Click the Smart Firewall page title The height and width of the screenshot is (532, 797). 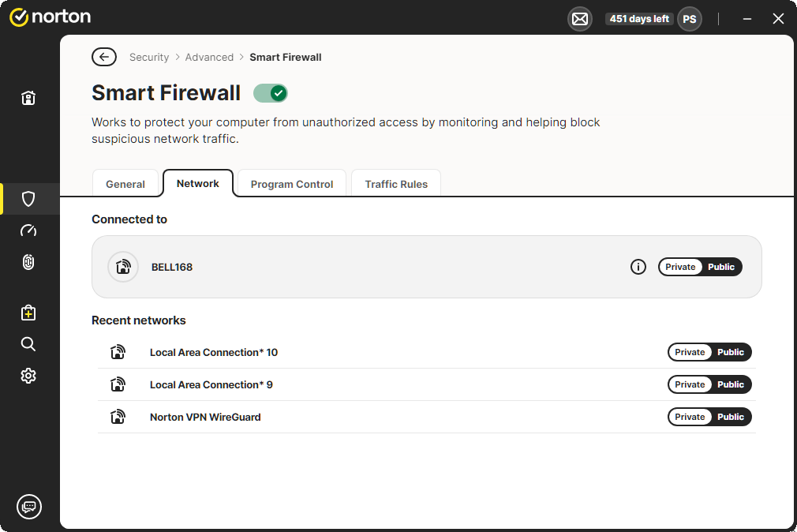(x=167, y=93)
